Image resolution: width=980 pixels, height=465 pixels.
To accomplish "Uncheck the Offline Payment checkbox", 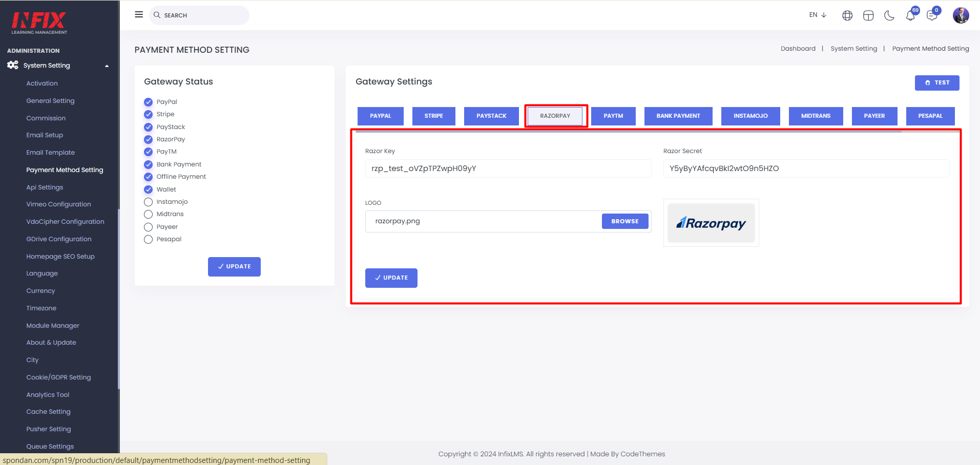I will 149,177.
